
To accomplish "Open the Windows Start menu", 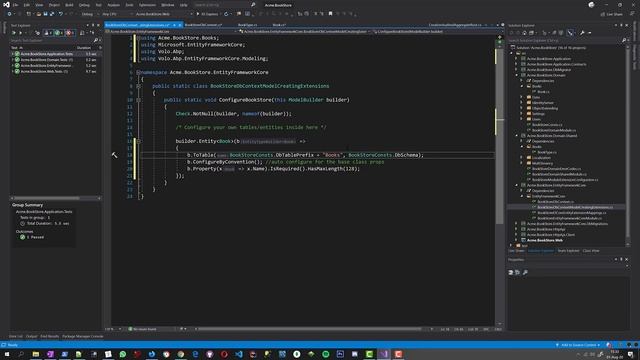I will (7, 354).
